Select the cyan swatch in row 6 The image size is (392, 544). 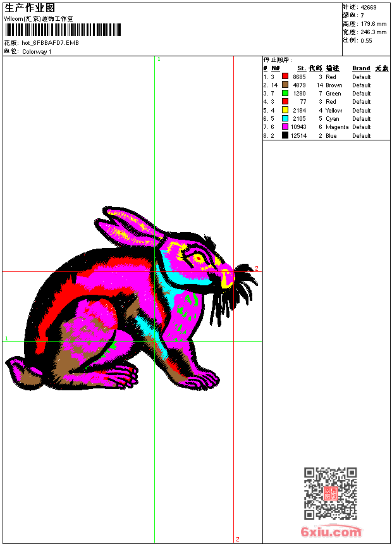tap(285, 118)
